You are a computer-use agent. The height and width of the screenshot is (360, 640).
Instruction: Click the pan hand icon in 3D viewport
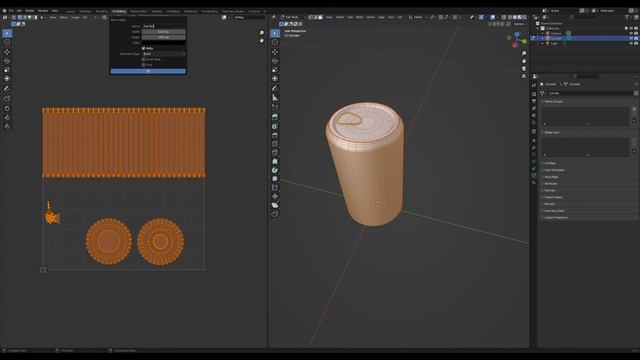(x=524, y=61)
